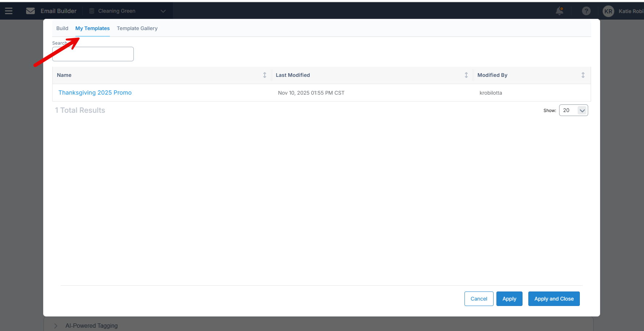
Task: Switch to the Template Gallery tab
Action: [x=137, y=28]
